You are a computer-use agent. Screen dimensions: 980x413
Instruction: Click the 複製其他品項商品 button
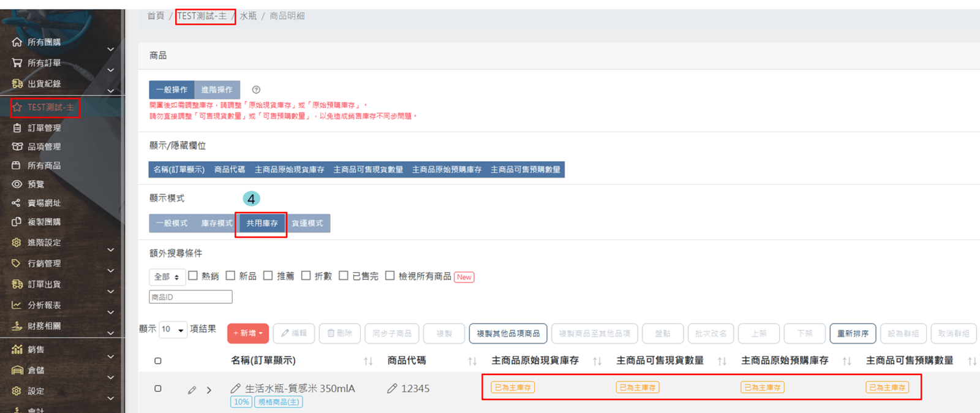(508, 333)
